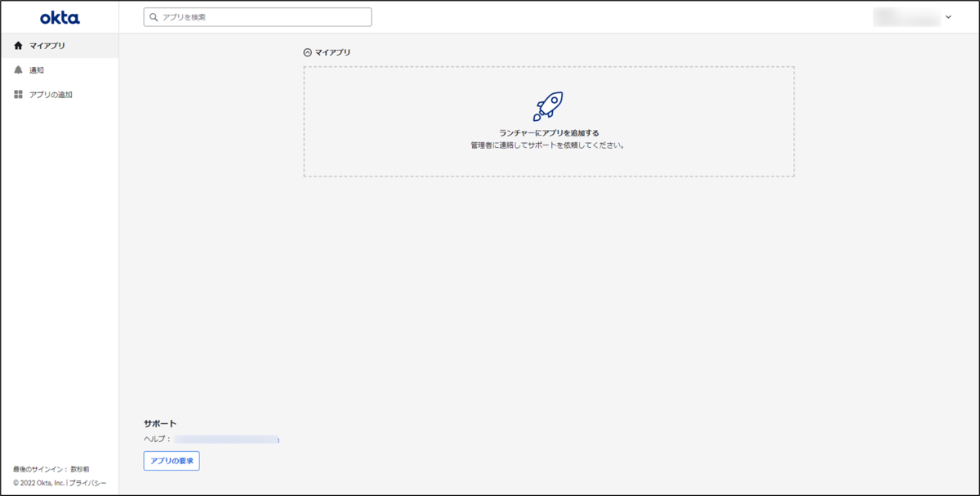Click the ヘルプ： label

click(158, 440)
